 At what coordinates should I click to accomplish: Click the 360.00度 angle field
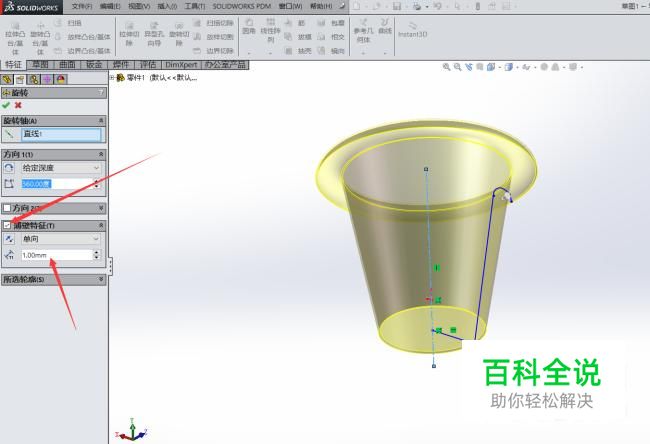coord(57,184)
